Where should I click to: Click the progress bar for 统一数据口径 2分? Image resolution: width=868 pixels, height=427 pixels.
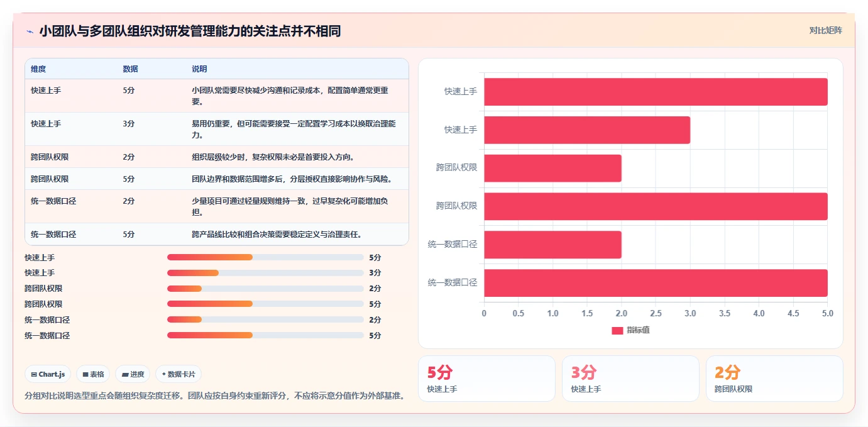point(265,319)
